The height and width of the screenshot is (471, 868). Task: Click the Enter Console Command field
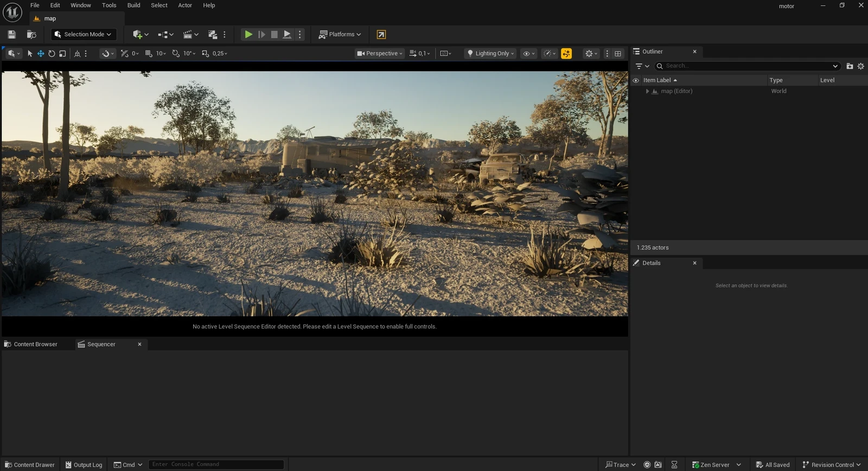tap(216, 464)
